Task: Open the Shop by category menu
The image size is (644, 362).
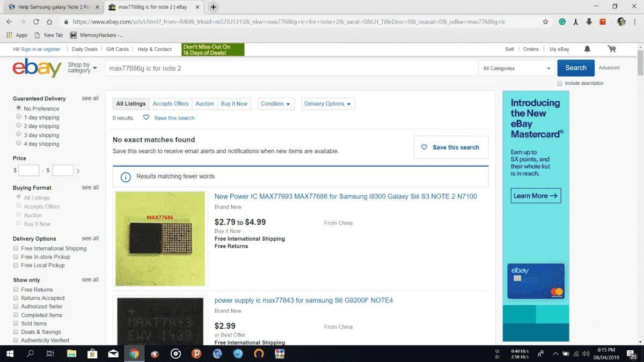Action: [82, 68]
